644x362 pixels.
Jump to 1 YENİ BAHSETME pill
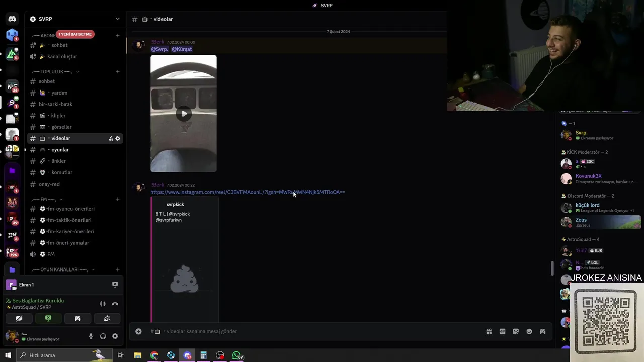(x=75, y=34)
